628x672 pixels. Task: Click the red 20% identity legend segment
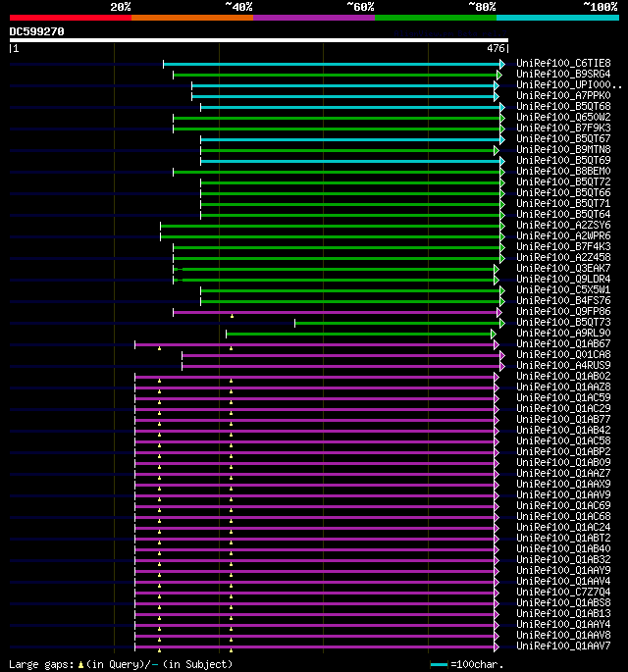point(71,18)
